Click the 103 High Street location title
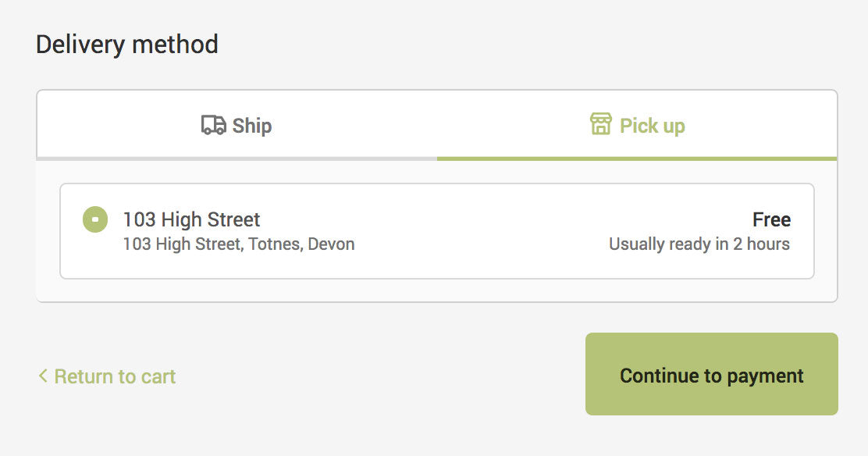868x456 pixels. (191, 219)
